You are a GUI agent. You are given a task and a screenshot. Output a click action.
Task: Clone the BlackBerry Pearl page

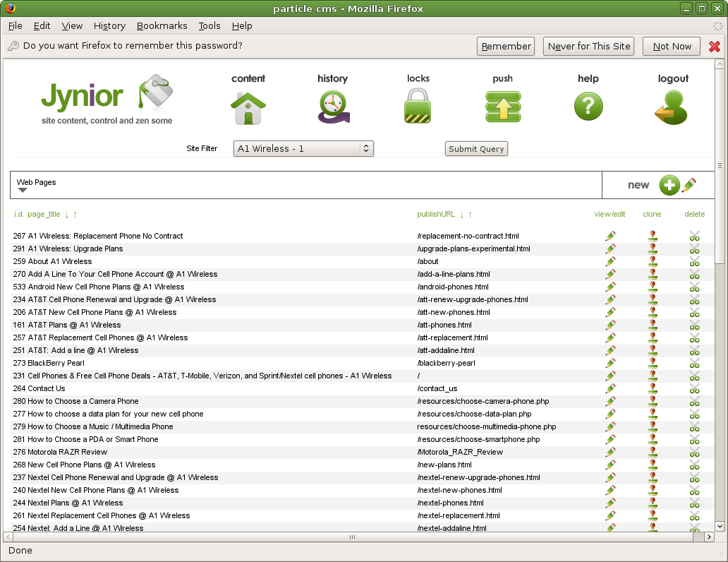click(x=653, y=363)
